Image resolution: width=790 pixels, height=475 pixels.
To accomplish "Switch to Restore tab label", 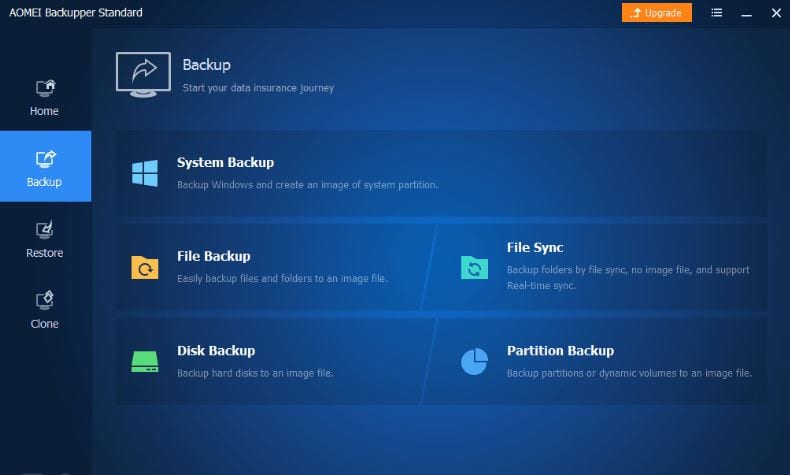I will point(45,253).
